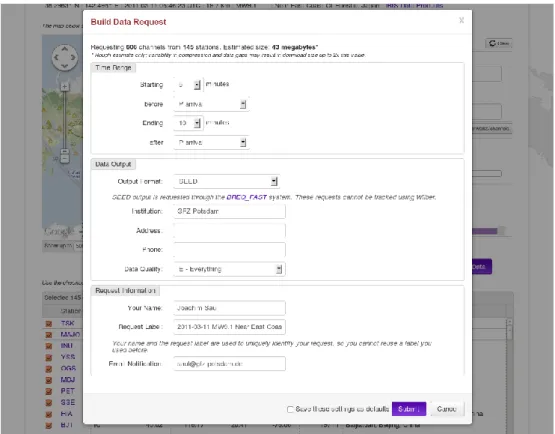Viewport: 555px width, 434px height.
Task: Pan the map up
Action: coord(64,48)
